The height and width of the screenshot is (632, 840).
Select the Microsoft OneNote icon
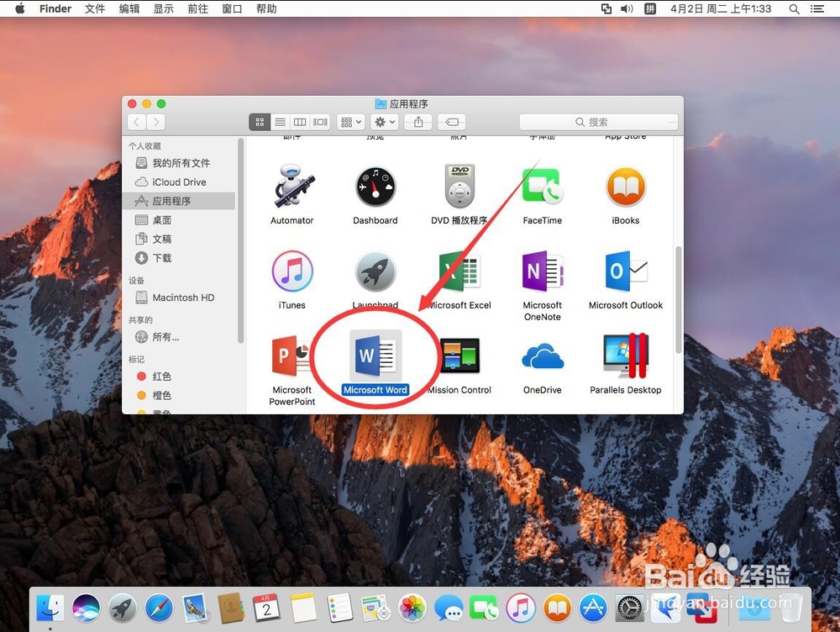point(542,271)
